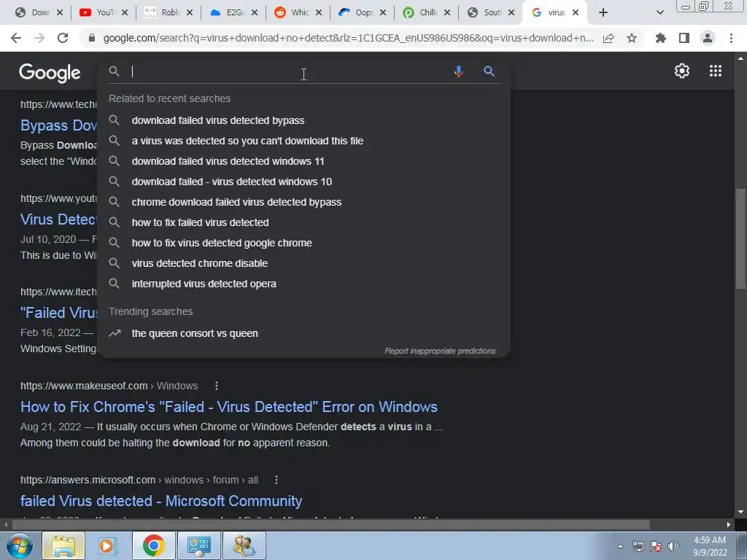This screenshot has width=747, height=560.
Task: Select 'how to fix virus detected google chrome'
Action: [x=303, y=244]
